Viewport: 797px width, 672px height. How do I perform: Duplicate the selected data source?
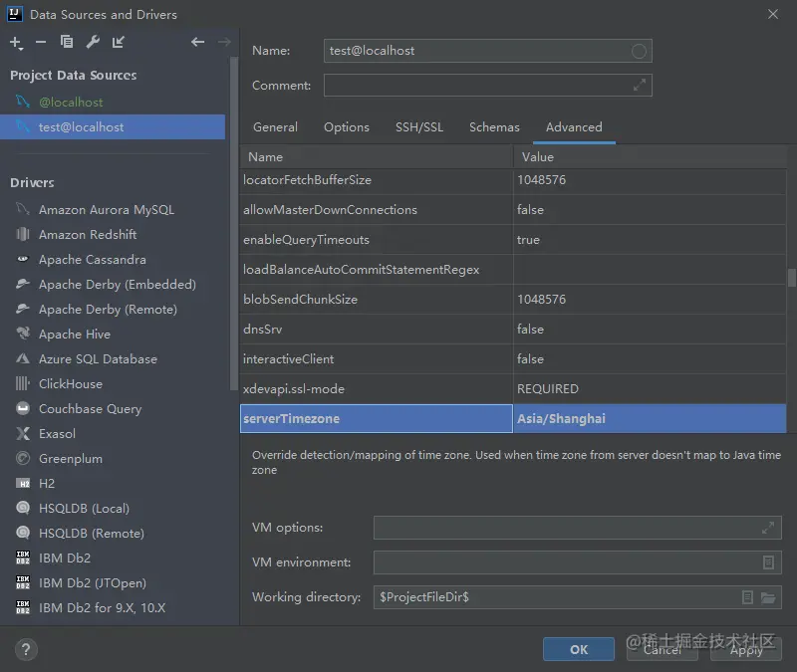[67, 42]
